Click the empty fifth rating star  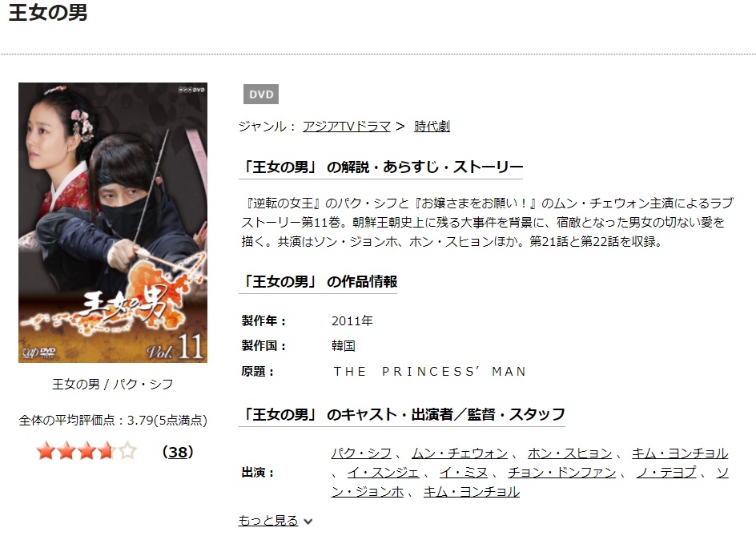[x=128, y=452]
